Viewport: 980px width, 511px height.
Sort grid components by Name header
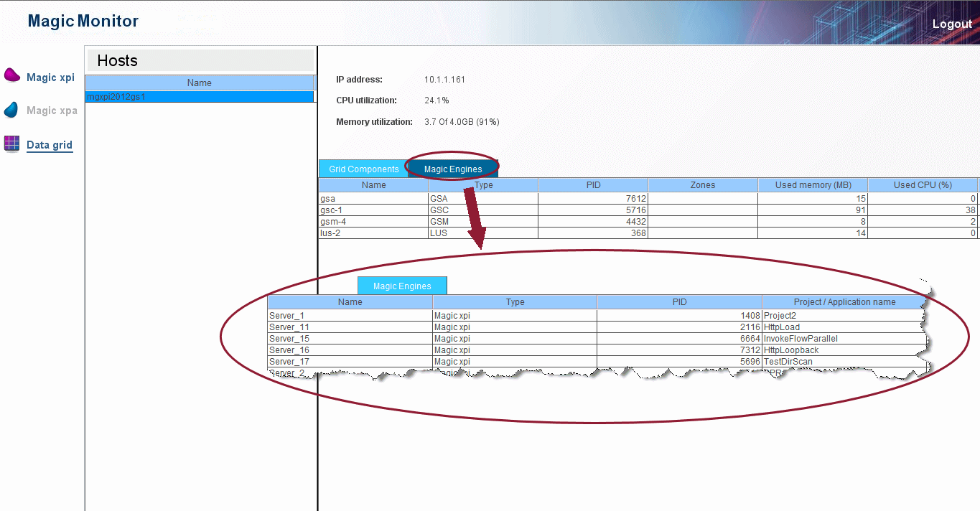(x=373, y=185)
